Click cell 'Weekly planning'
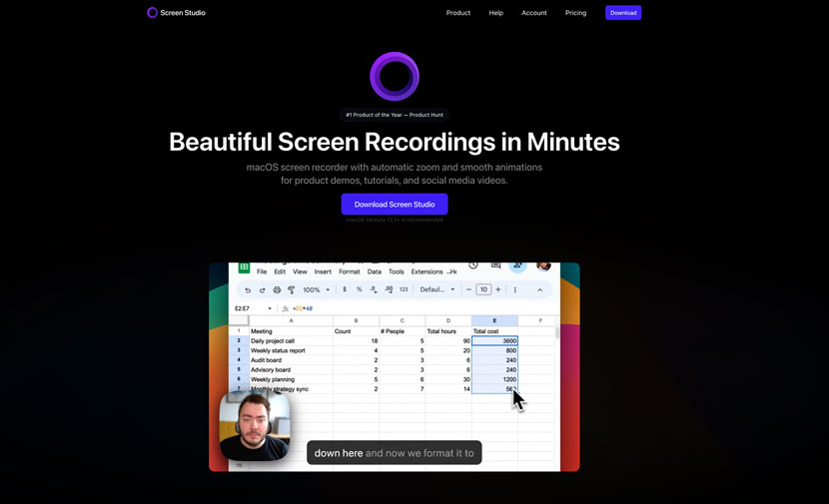 click(291, 379)
